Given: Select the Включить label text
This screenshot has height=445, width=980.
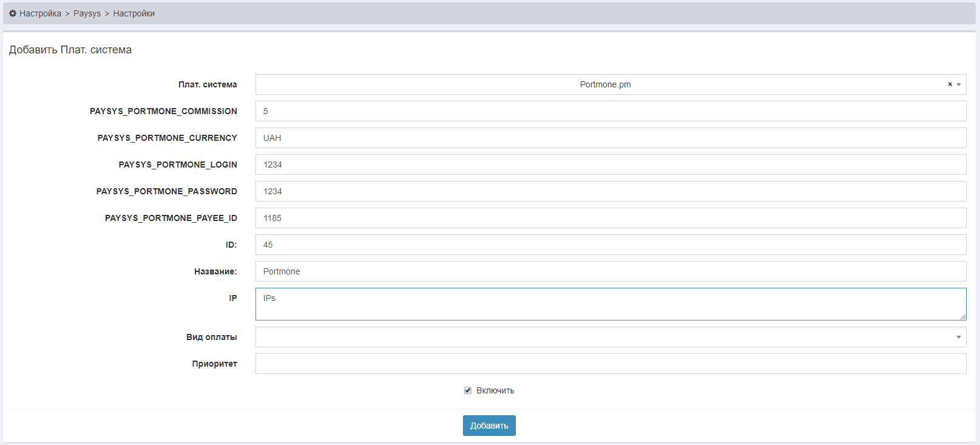Looking at the screenshot, I should [x=495, y=390].
